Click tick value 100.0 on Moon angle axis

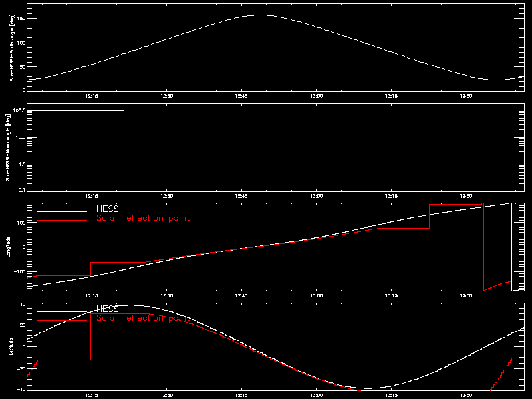pyautogui.click(x=19, y=110)
